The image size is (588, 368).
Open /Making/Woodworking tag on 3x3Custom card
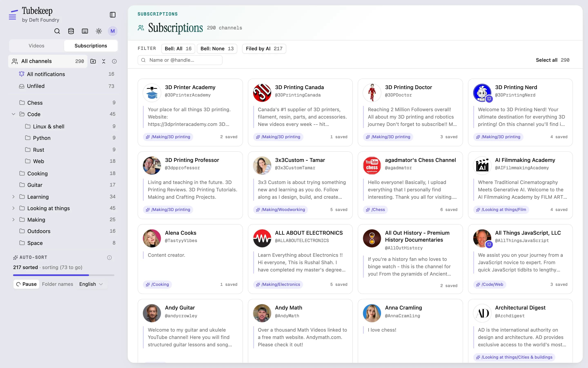(280, 210)
